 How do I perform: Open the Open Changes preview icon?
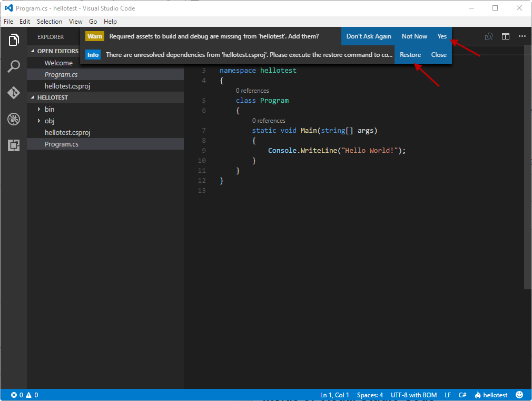(488, 36)
